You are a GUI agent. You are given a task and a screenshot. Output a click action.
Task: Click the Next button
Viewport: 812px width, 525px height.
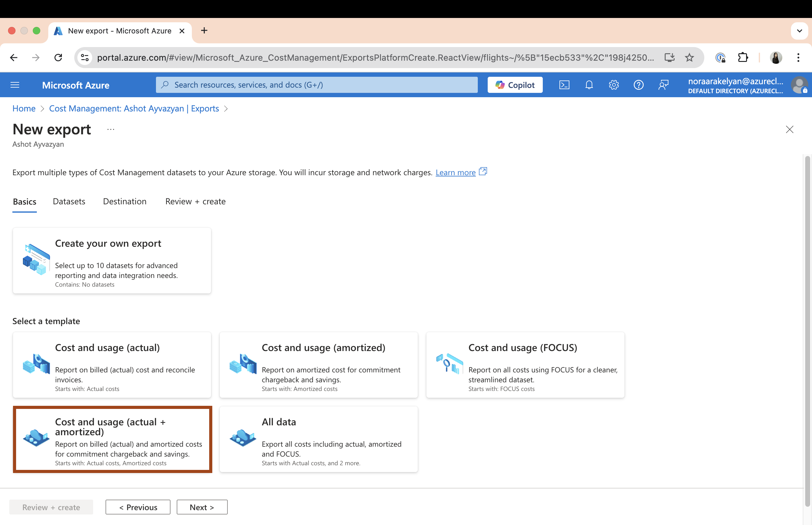point(202,507)
